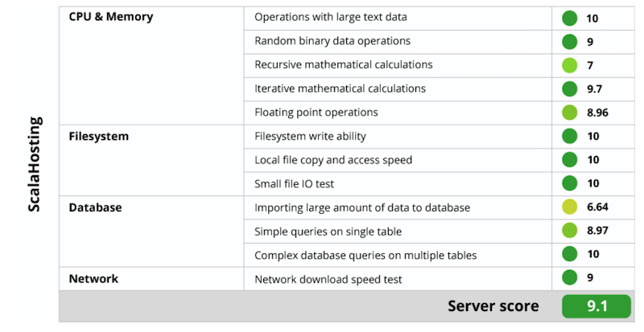Click the status dot for Random binary data operations

(570, 41)
